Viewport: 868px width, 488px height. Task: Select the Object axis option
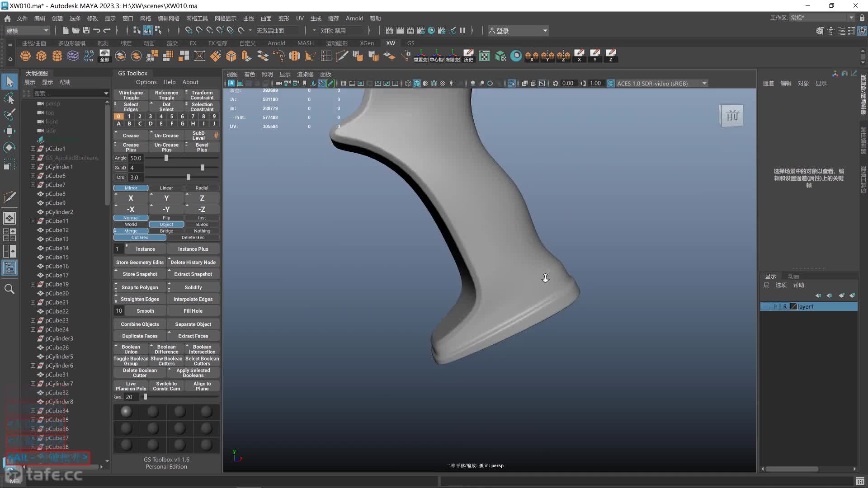(166, 225)
